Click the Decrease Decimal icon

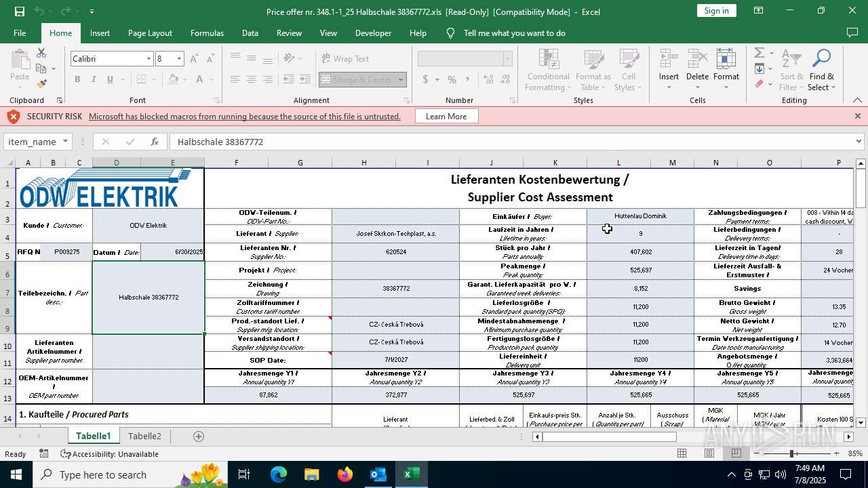[x=505, y=79]
